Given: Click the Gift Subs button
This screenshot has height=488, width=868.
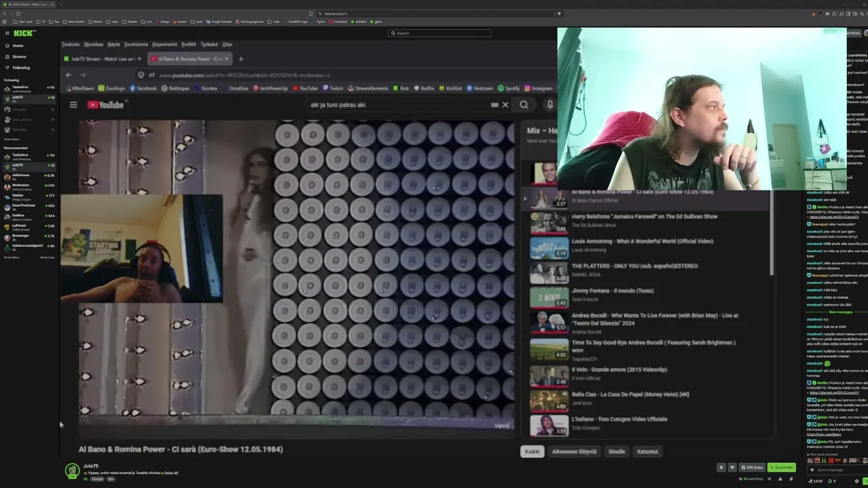Looking at the screenshot, I should pyautogui.click(x=752, y=468).
